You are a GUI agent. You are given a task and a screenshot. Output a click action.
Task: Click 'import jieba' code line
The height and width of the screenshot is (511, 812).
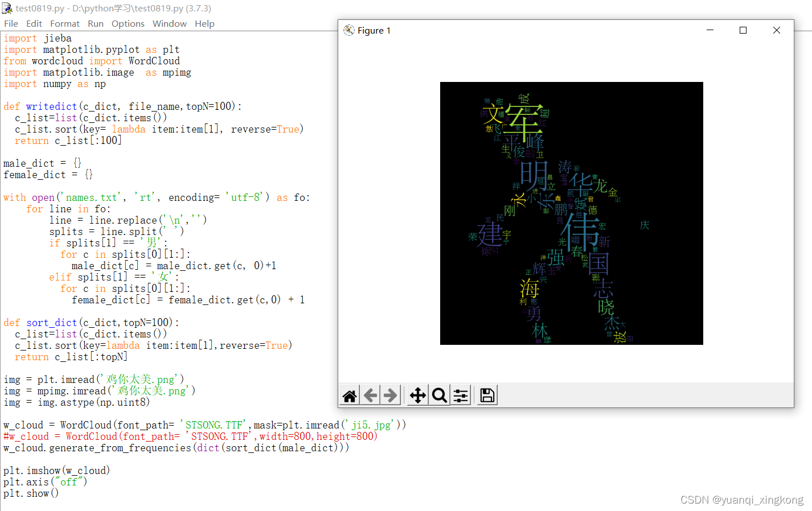[x=38, y=38]
